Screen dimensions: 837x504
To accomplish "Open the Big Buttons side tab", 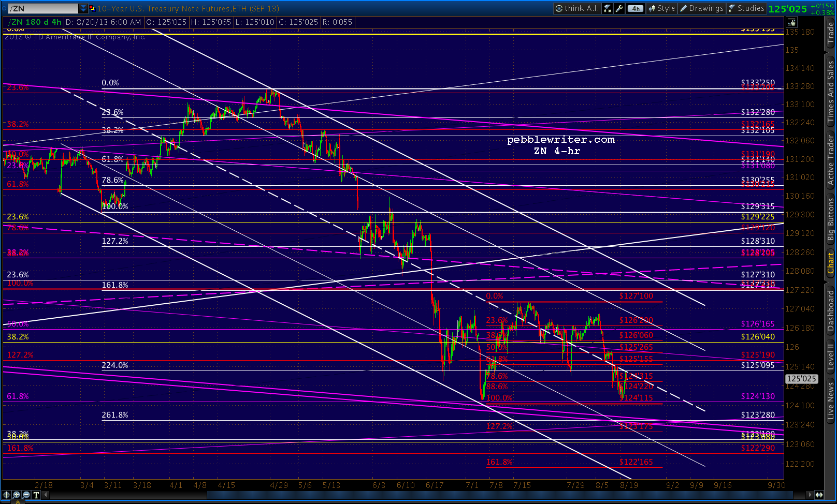I will point(831,220).
